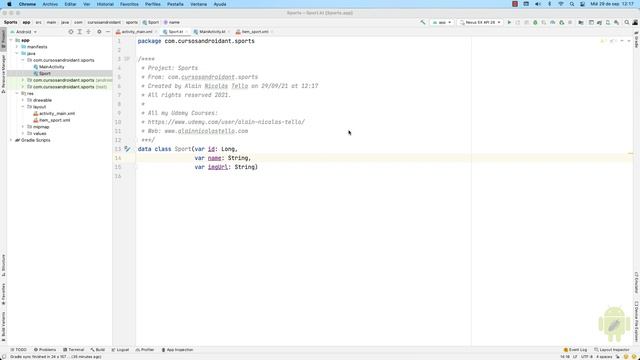The image size is (640, 360).
Task: Collapse the java folder
Action: click(17, 53)
